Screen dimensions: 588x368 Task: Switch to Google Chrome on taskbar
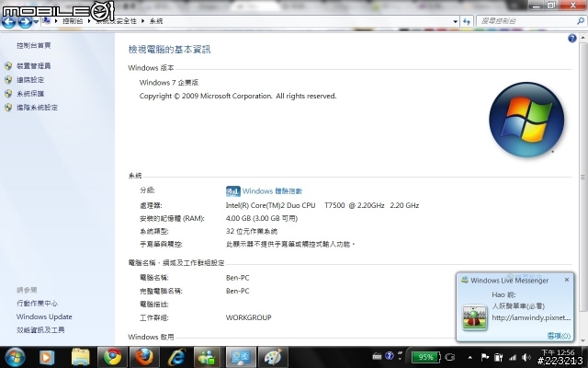coord(112,357)
